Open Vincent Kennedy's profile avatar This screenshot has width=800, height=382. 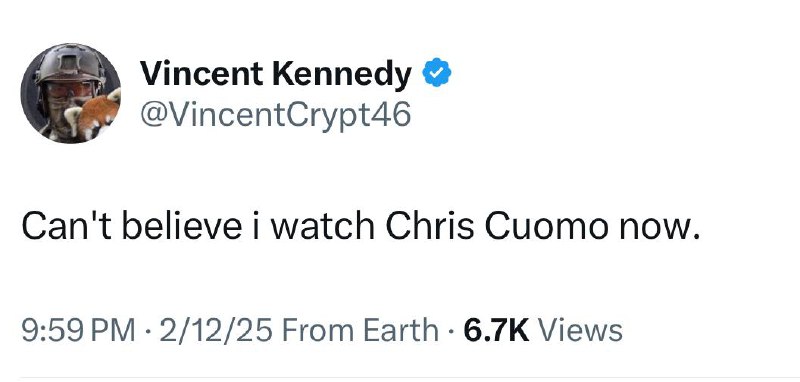70,93
